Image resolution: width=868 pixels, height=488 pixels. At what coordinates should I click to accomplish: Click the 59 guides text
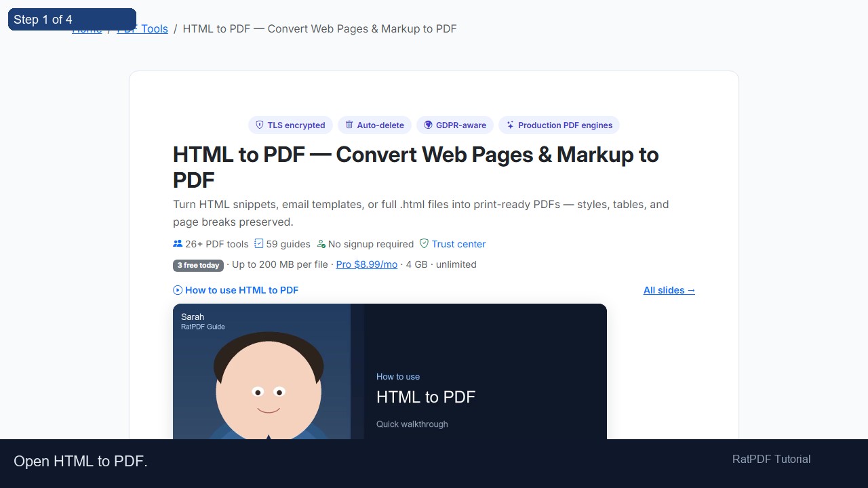coord(288,244)
